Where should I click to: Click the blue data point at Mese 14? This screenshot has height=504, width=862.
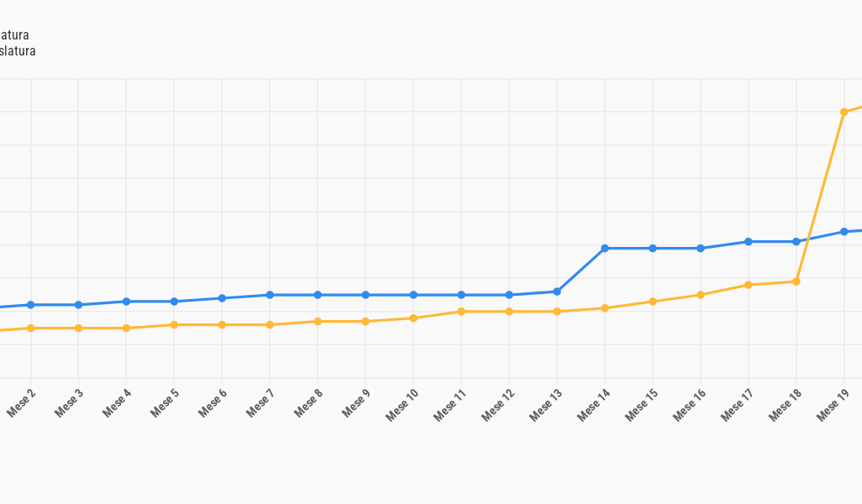click(x=605, y=249)
